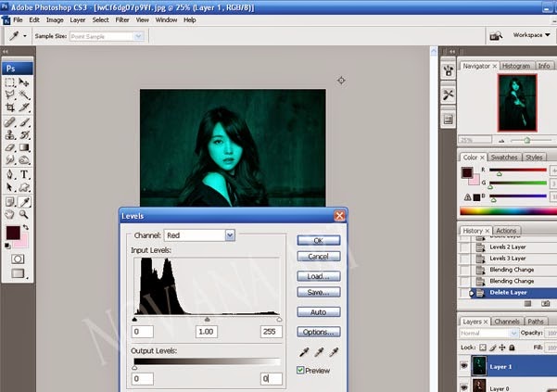Screen dimensions: 557x392
Task: Toggle lock image pixels brush icon
Action: [493, 348]
